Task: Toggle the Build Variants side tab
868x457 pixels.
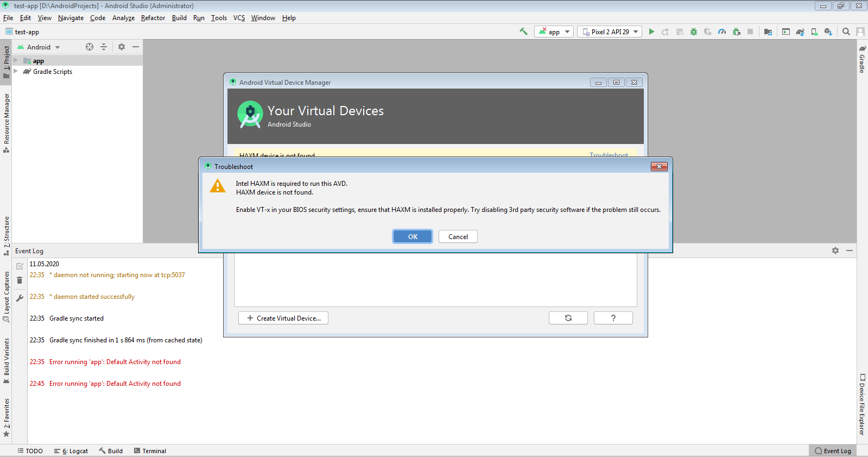Action: coord(6,361)
